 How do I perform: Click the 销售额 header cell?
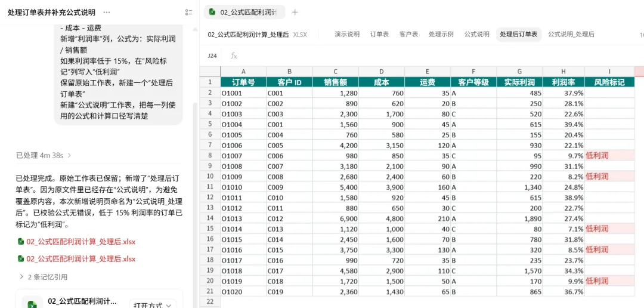tap(336, 82)
